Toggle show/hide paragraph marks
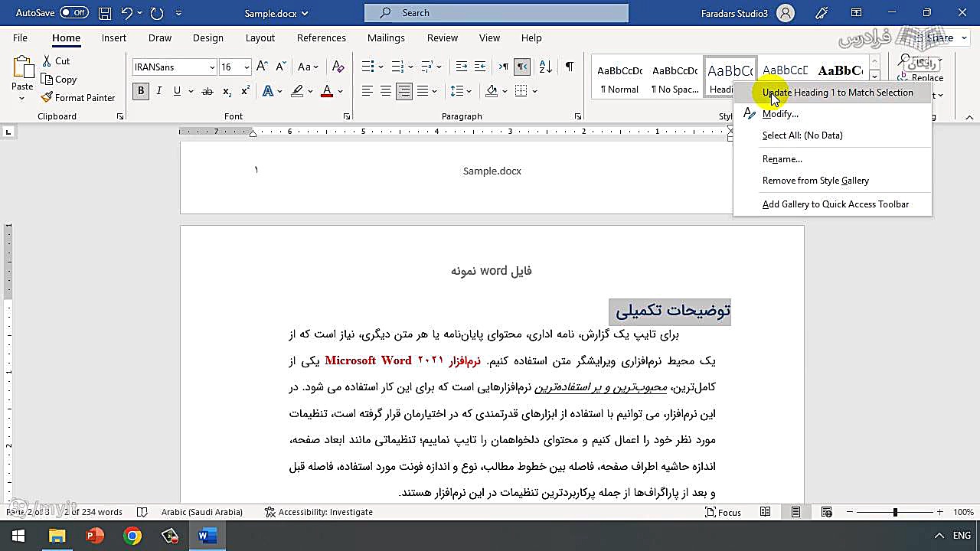Viewport: 980px width, 551px height. coord(569,67)
